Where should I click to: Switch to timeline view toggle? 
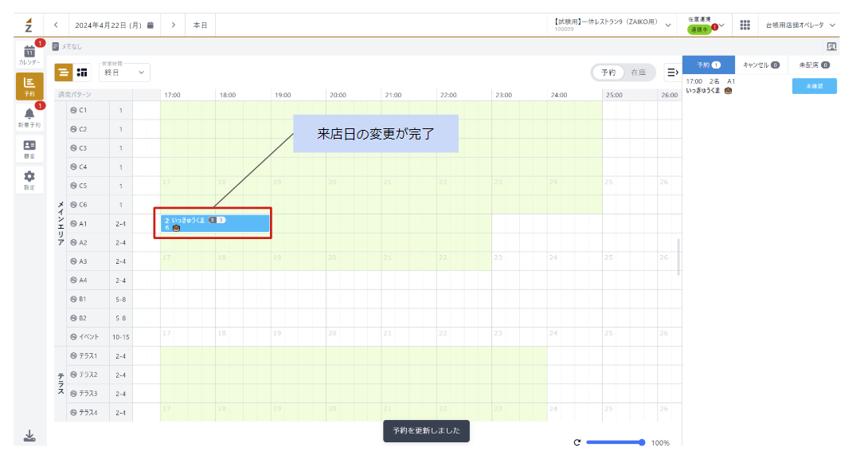63,73
